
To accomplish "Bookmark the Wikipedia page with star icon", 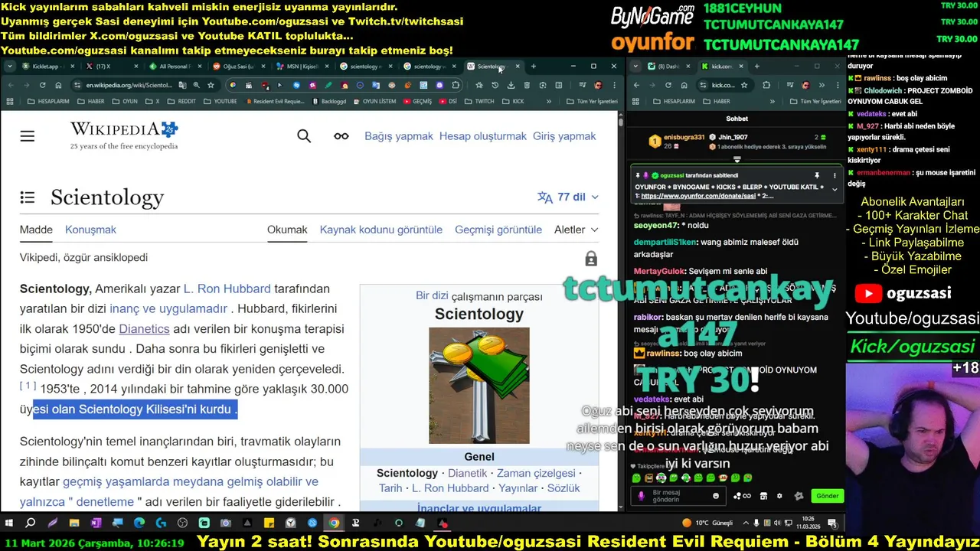I will (x=211, y=85).
